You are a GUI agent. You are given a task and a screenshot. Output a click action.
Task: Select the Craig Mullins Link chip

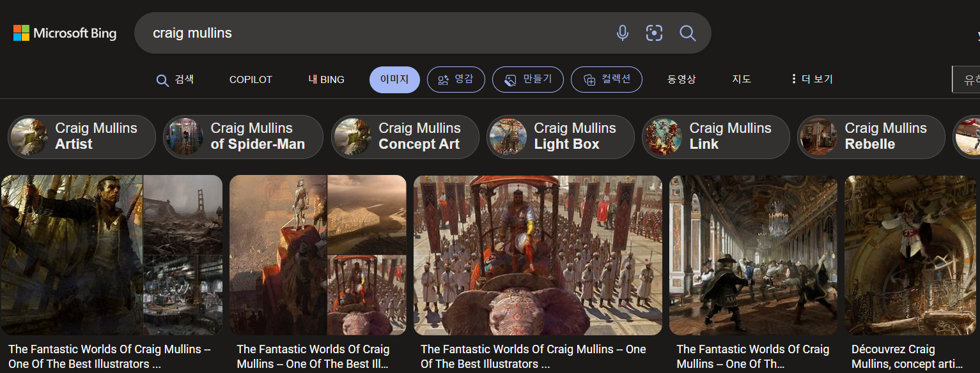(716, 137)
